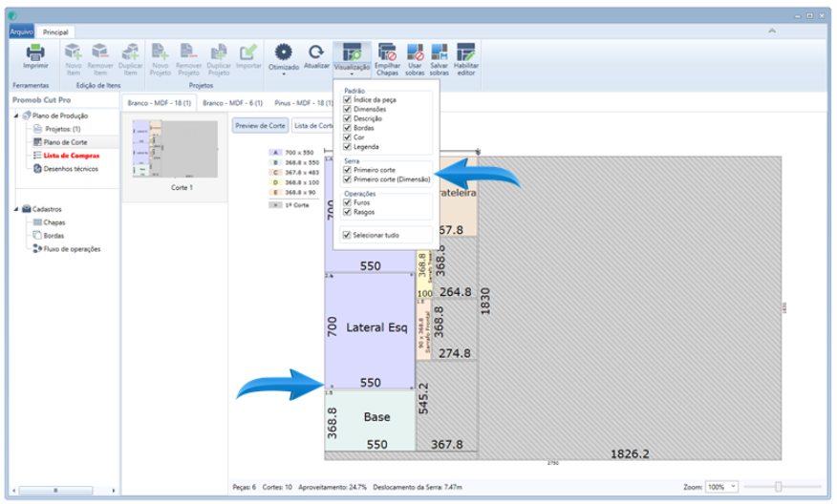Screen dimensions: 837x504
Task: Click the Duplicar Projeto icon
Action: [218, 52]
